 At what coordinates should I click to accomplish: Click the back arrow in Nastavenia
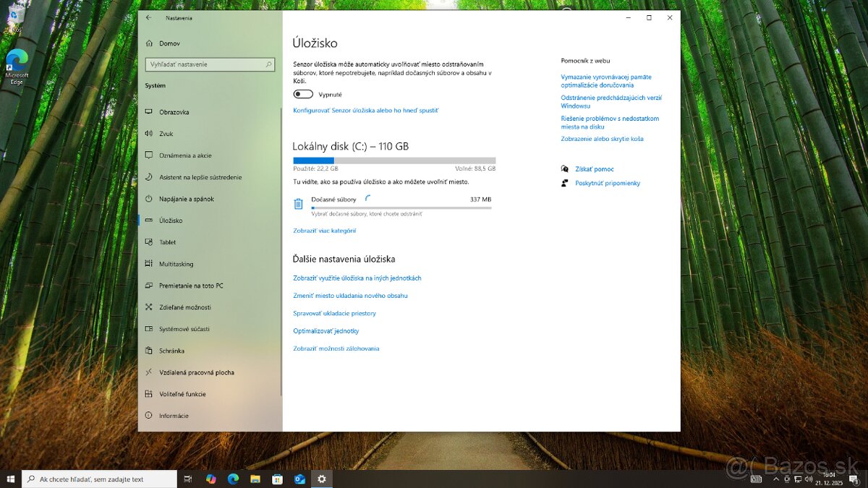149,17
